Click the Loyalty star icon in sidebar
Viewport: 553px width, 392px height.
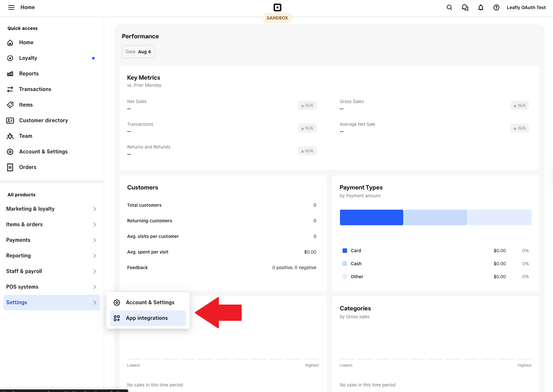point(10,58)
